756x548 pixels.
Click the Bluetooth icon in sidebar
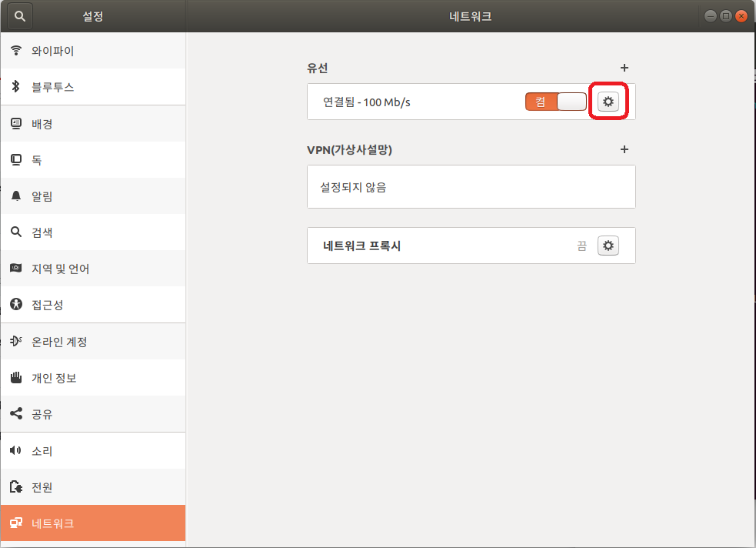pos(16,86)
